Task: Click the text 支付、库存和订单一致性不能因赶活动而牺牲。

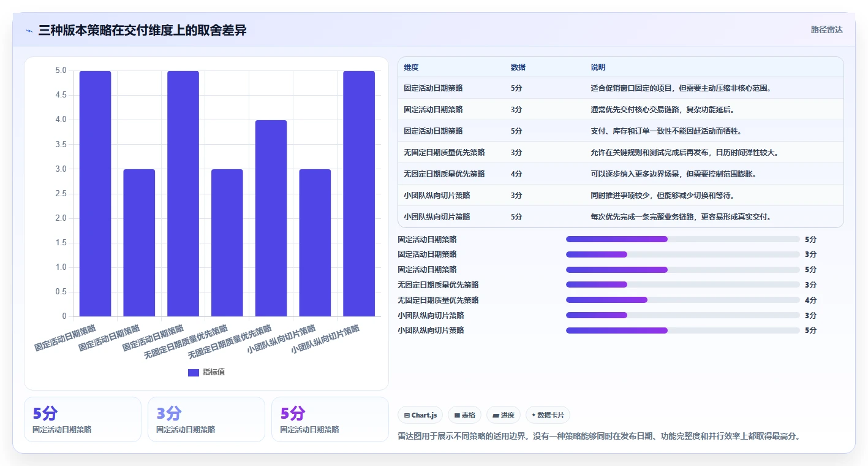Action: 666,131
